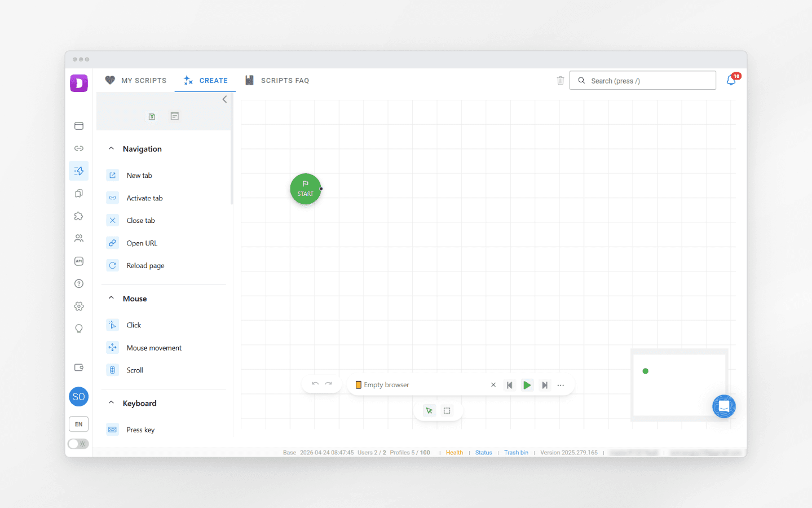This screenshot has height=508, width=812.
Task: Open the extensions puzzle sidebar icon
Action: coord(79,216)
